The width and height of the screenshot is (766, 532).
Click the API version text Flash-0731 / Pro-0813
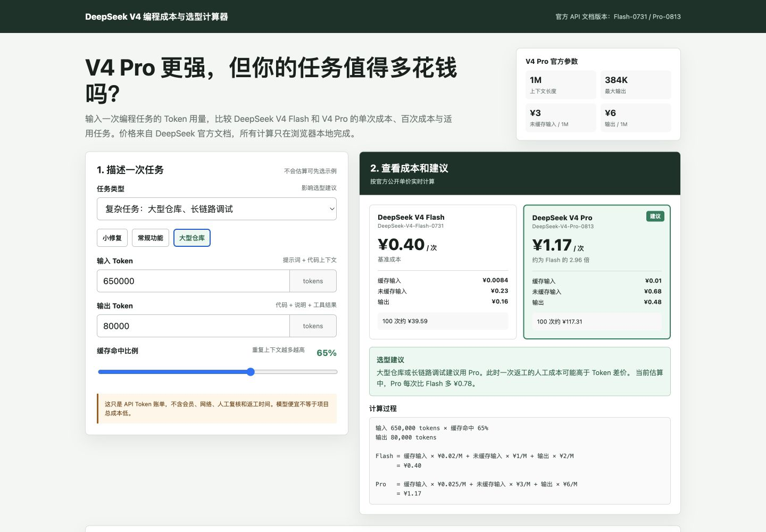[647, 16]
